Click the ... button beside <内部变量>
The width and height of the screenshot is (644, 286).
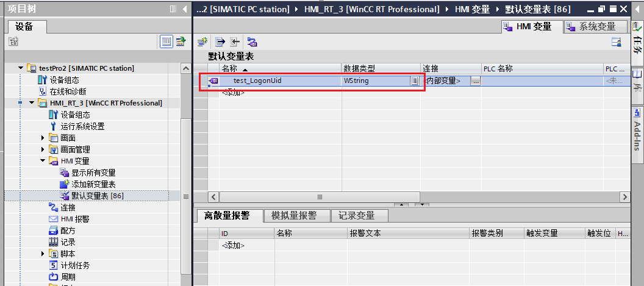pyautogui.click(x=476, y=81)
